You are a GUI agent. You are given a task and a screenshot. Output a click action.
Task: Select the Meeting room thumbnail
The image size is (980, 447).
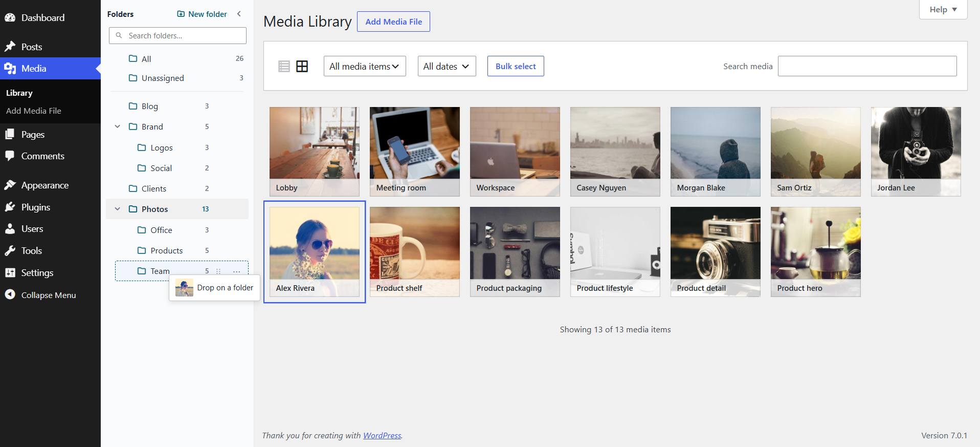415,152
